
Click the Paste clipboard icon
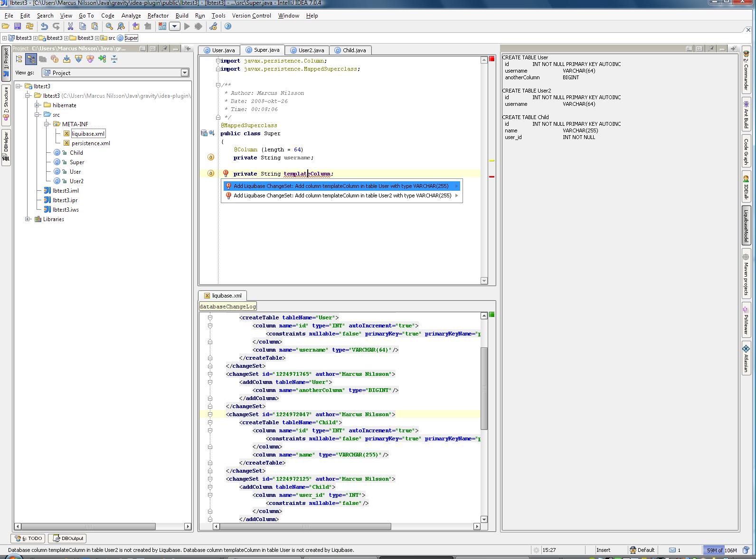pos(94,27)
